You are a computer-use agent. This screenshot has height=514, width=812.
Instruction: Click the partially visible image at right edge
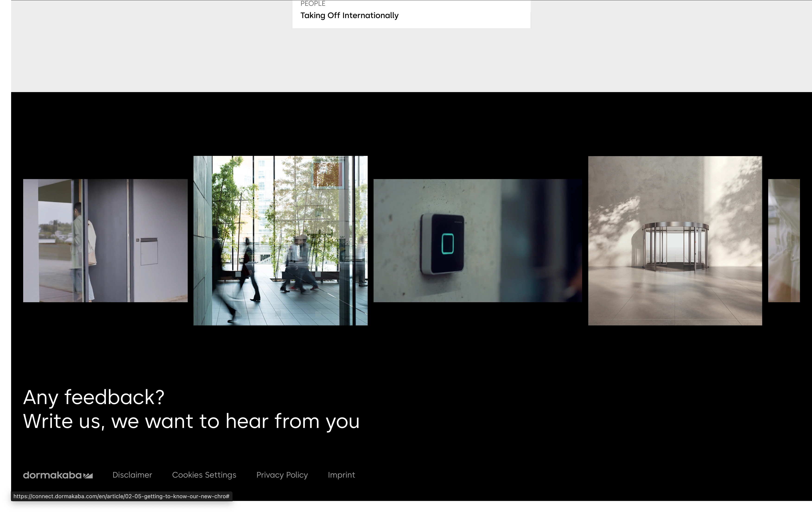(784, 240)
